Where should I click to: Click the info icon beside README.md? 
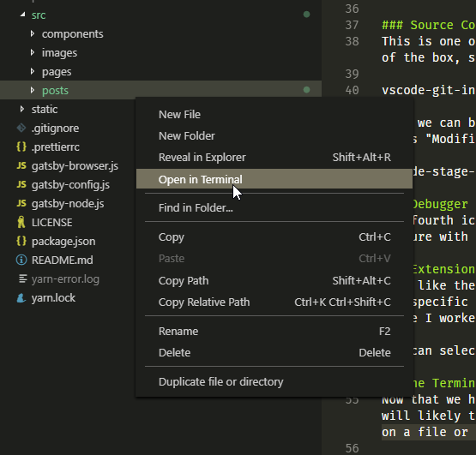(21, 260)
